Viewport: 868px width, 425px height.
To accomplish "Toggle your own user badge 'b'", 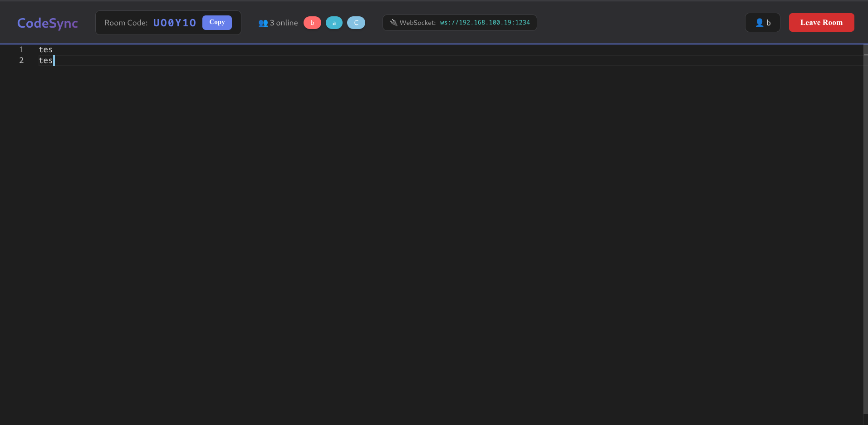I will coord(763,22).
